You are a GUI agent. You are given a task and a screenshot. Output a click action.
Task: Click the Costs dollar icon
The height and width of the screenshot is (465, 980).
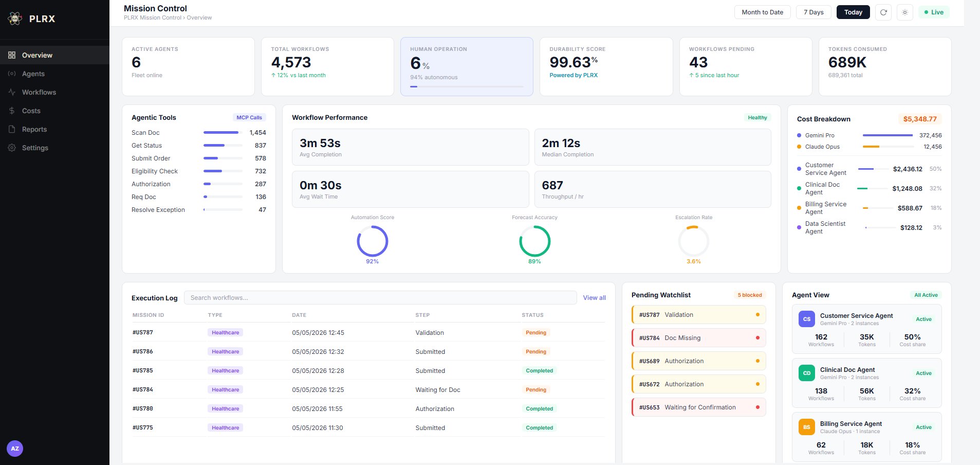[x=12, y=111]
